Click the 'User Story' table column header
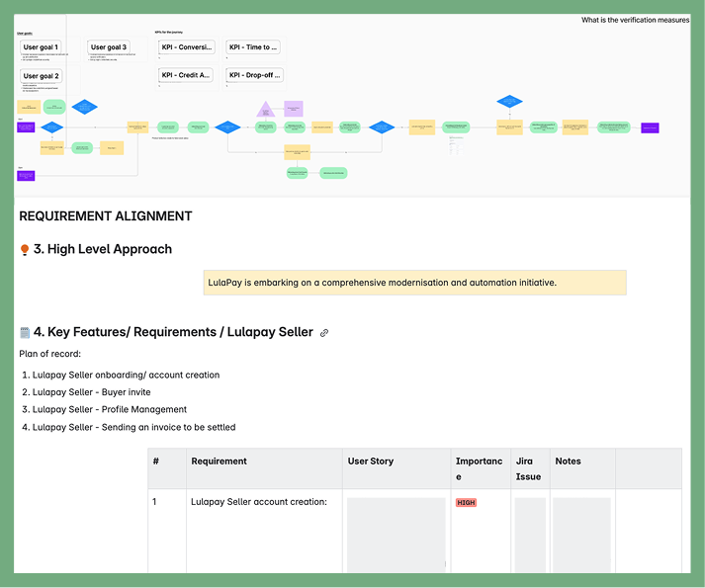This screenshot has height=588, width=705. [397, 468]
